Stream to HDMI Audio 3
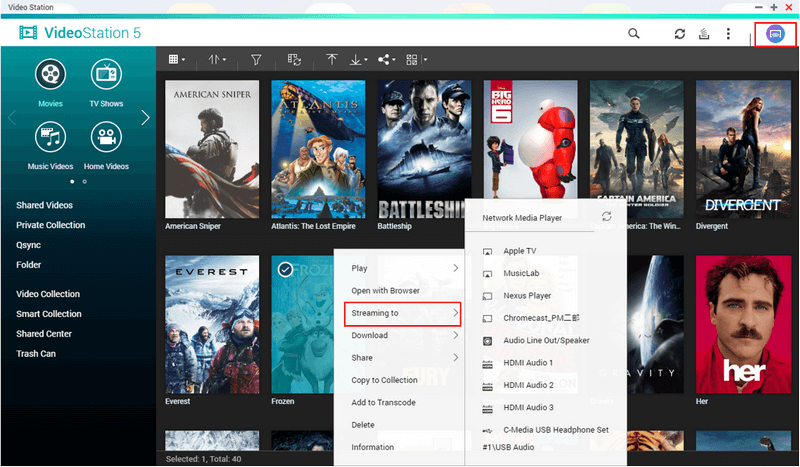Image resolution: width=800 pixels, height=467 pixels. tap(528, 408)
